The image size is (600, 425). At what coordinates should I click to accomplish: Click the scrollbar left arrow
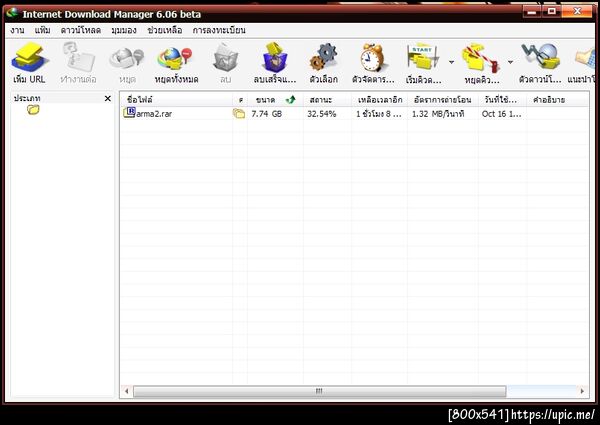[127, 391]
